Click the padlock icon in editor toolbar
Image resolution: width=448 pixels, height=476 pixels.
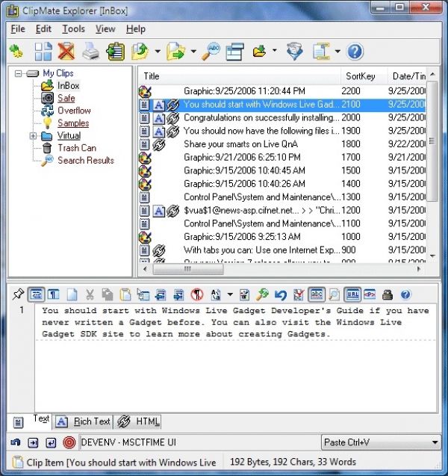388,294
